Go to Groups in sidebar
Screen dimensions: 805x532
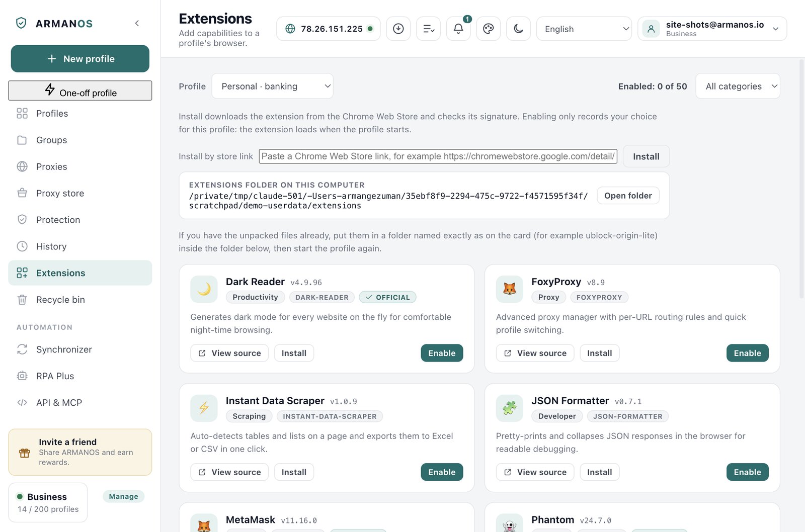point(80,140)
